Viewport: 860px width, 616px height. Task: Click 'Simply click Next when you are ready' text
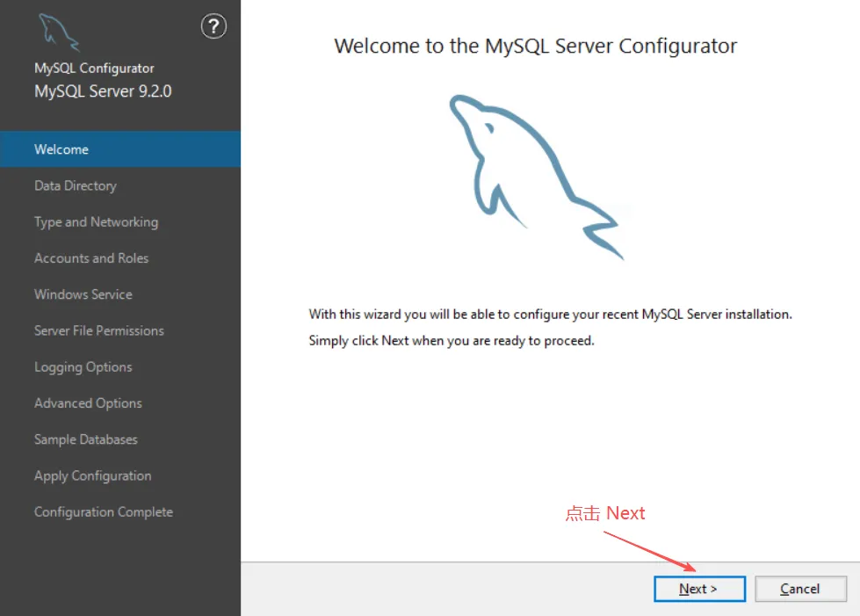pos(452,341)
